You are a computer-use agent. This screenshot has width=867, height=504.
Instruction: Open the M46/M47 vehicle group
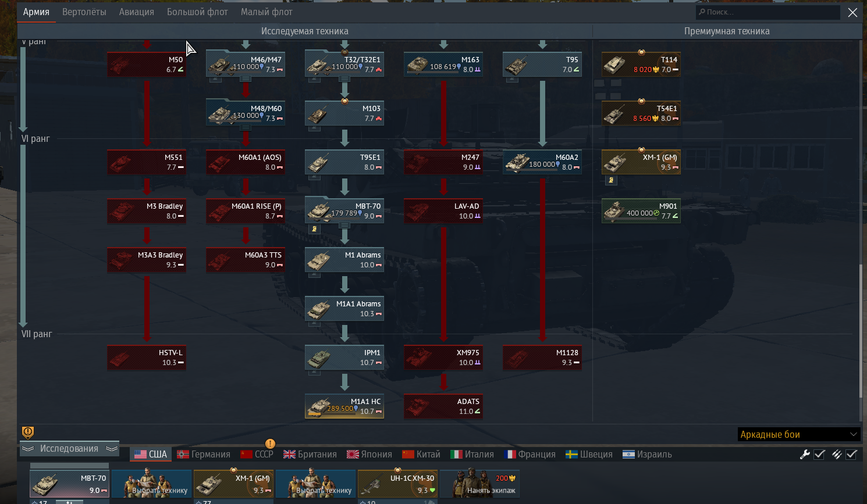246,64
